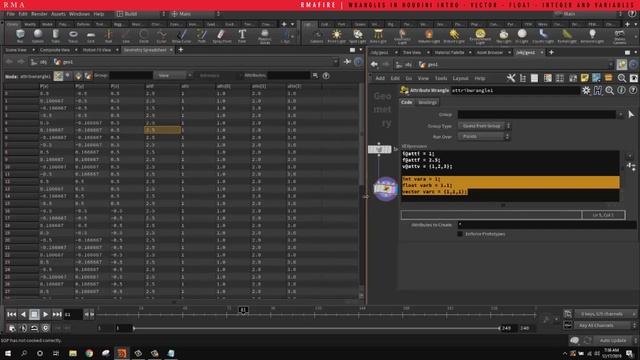The width and height of the screenshot is (640, 360).
Task: Open the keys and channels scope dropdown
Action: (x=606, y=314)
